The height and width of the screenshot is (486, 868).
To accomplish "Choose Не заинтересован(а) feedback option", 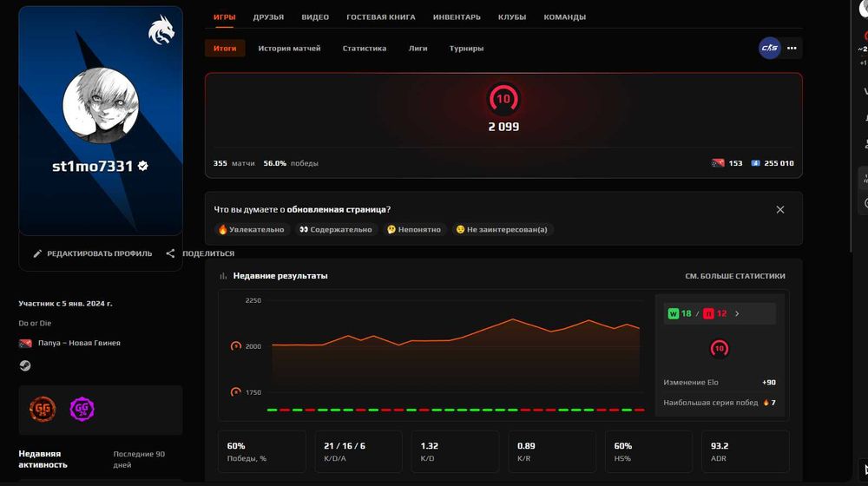I will 502,229.
